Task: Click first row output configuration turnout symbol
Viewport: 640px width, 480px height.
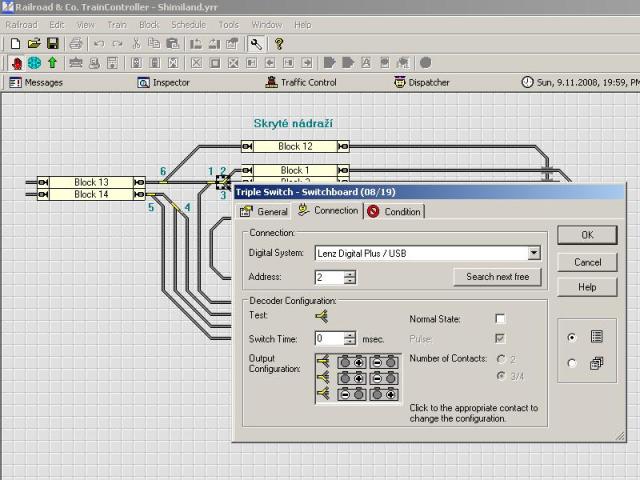Action: (323, 361)
